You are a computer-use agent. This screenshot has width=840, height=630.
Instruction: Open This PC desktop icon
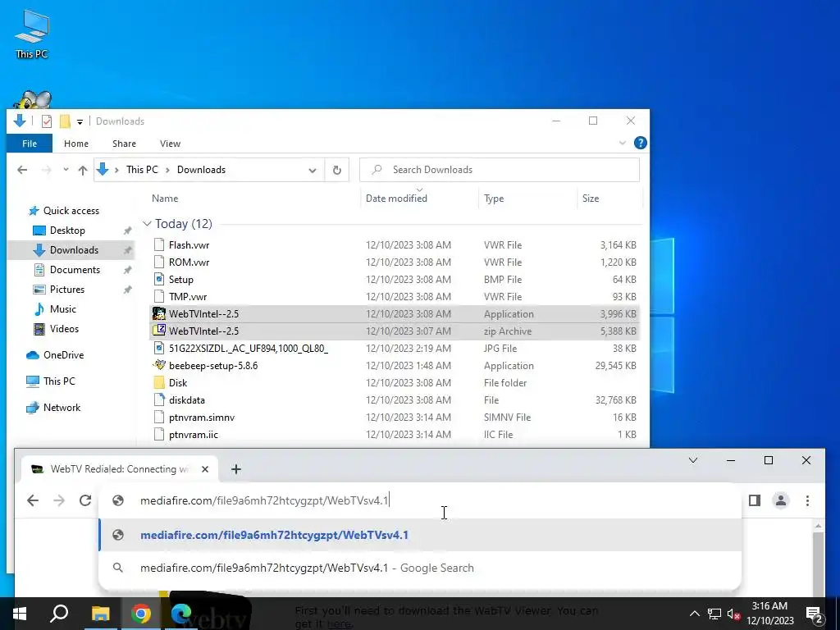coord(32,34)
